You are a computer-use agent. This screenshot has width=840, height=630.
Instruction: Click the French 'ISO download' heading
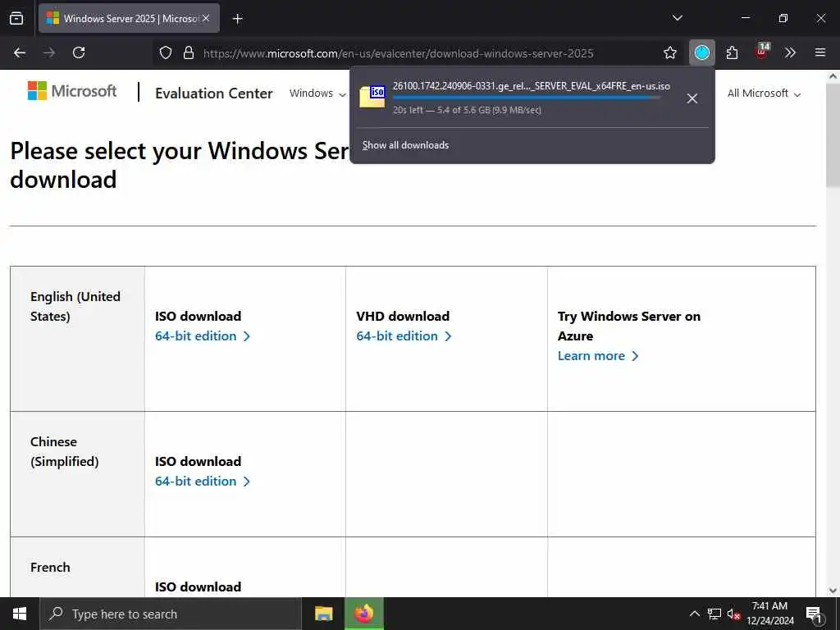(199, 587)
